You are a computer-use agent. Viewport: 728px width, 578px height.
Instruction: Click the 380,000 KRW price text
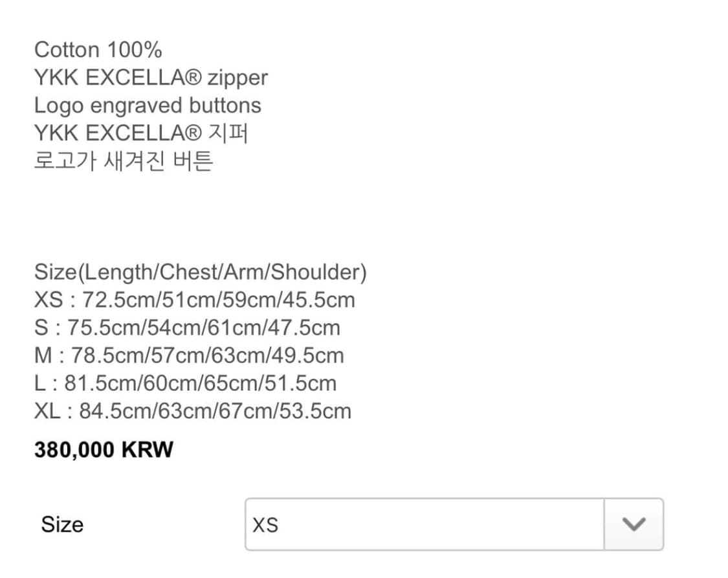[104, 449]
